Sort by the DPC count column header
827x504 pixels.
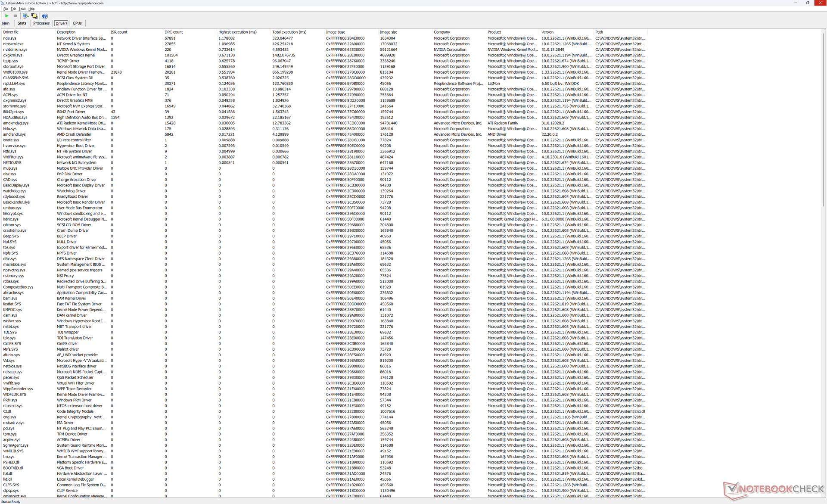(174, 32)
